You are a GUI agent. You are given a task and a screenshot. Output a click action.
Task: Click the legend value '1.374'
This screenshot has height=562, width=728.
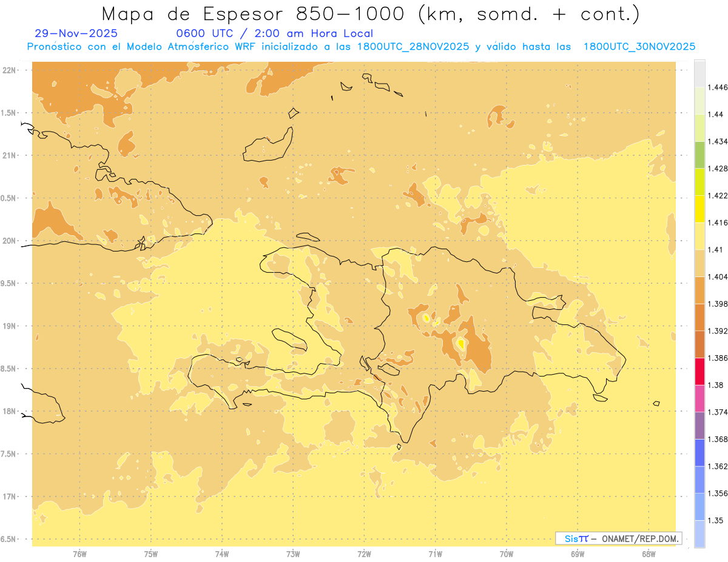pos(719,412)
